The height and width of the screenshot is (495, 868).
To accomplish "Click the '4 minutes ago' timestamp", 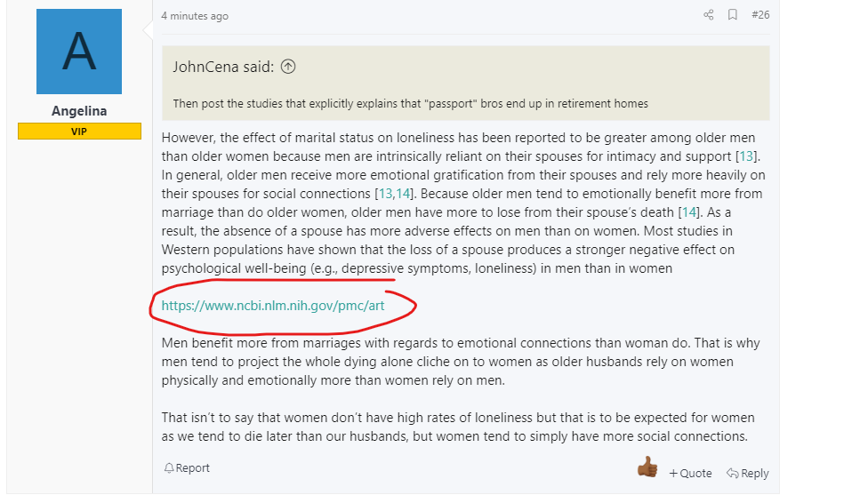I will click(x=195, y=16).
